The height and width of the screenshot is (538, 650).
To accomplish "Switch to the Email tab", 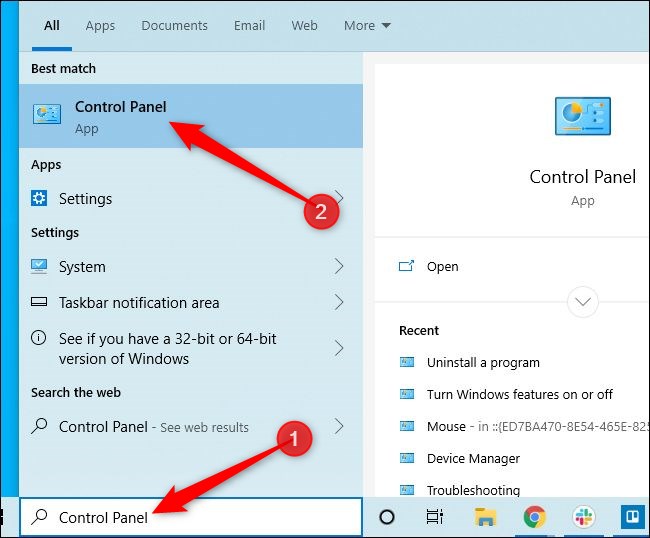I will point(249,26).
